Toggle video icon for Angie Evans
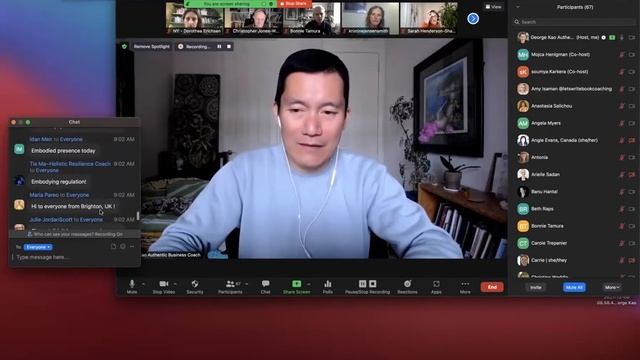The height and width of the screenshot is (360, 640). (x=632, y=140)
